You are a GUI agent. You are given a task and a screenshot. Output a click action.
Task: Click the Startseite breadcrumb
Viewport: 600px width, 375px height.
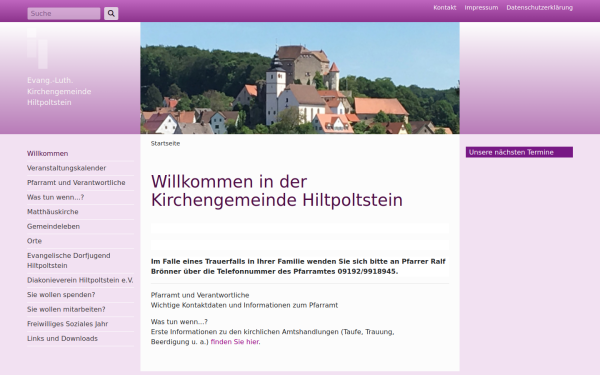(x=165, y=143)
